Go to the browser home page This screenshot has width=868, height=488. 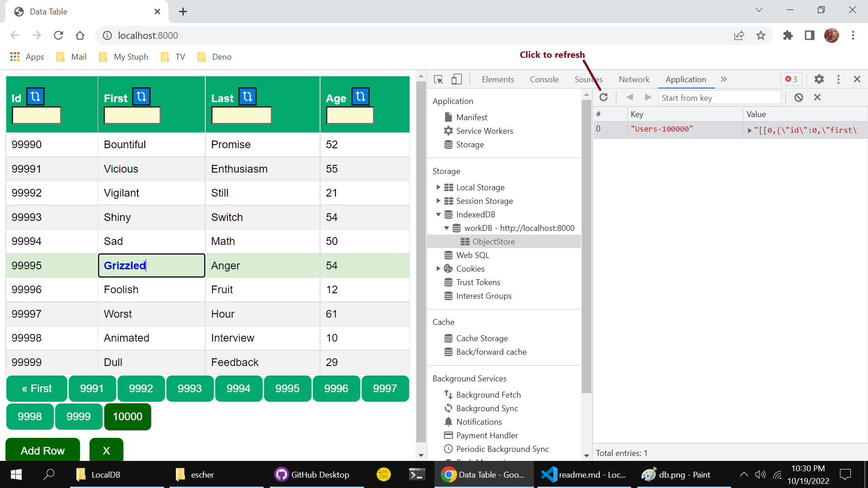coord(80,35)
